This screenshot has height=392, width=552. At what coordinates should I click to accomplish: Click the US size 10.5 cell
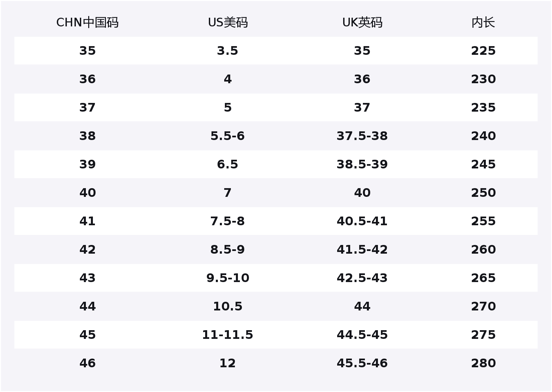coord(228,306)
